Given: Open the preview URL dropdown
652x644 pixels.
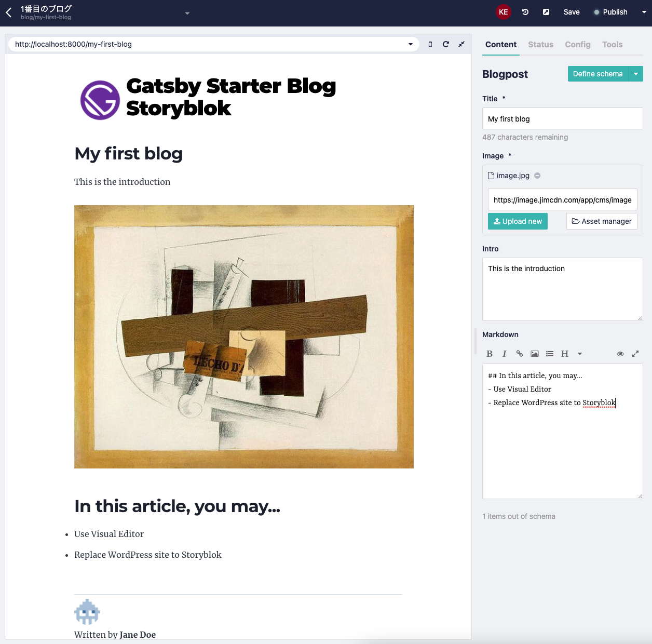Looking at the screenshot, I should (411, 44).
